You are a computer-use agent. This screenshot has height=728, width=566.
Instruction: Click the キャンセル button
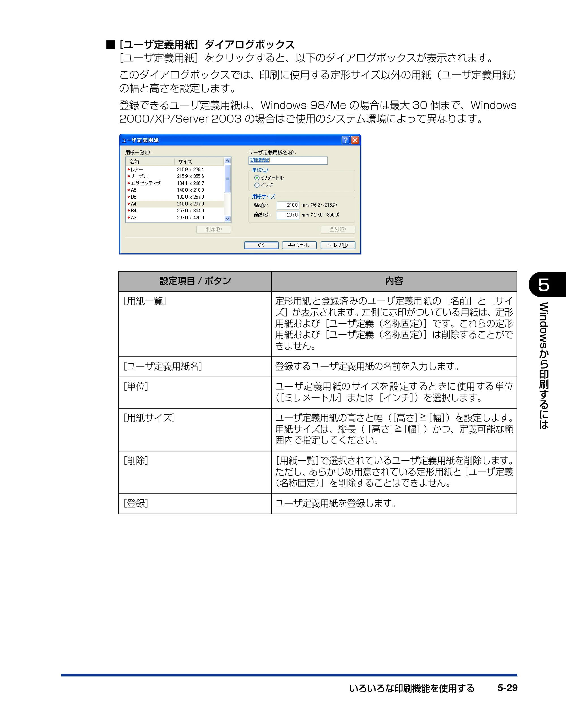pyautogui.click(x=299, y=245)
